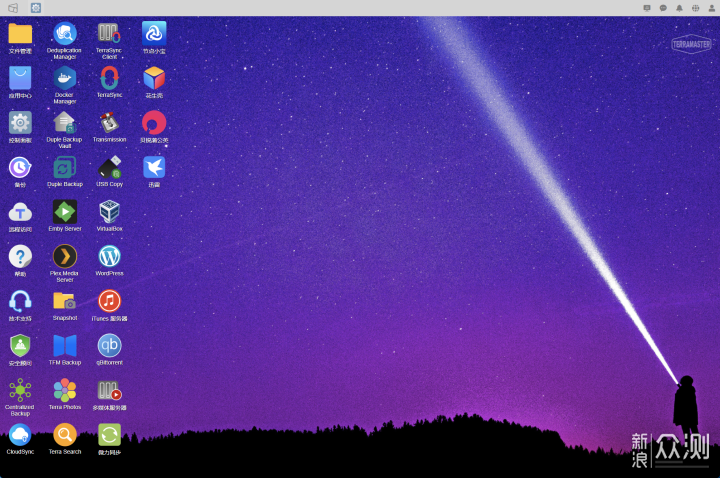Screen dimensions: 720x478
Task: Open USB Copy app
Action: pos(109,167)
